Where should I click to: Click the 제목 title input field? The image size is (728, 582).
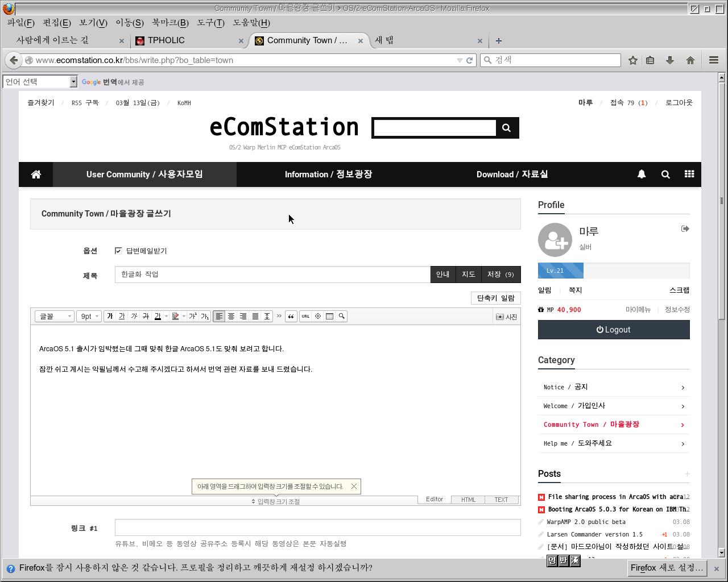pos(272,275)
